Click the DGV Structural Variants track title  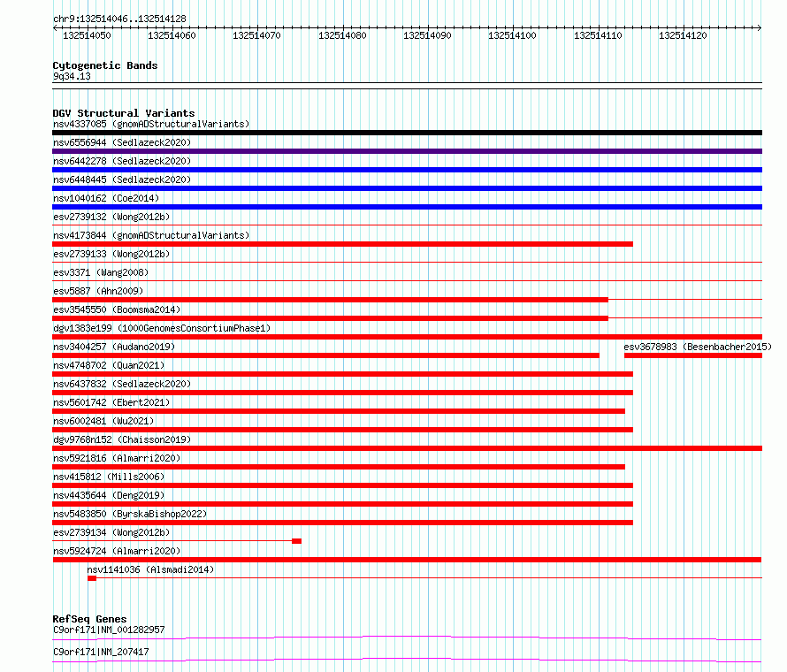pos(124,113)
